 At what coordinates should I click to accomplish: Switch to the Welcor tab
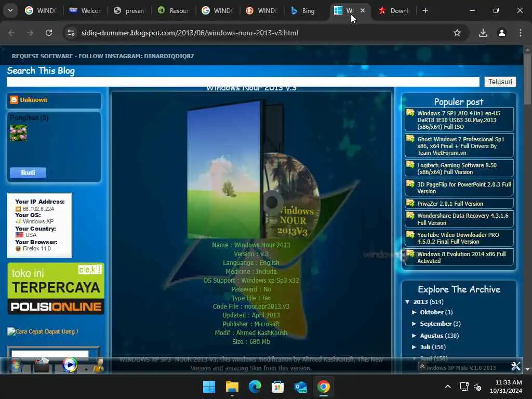pos(85,10)
